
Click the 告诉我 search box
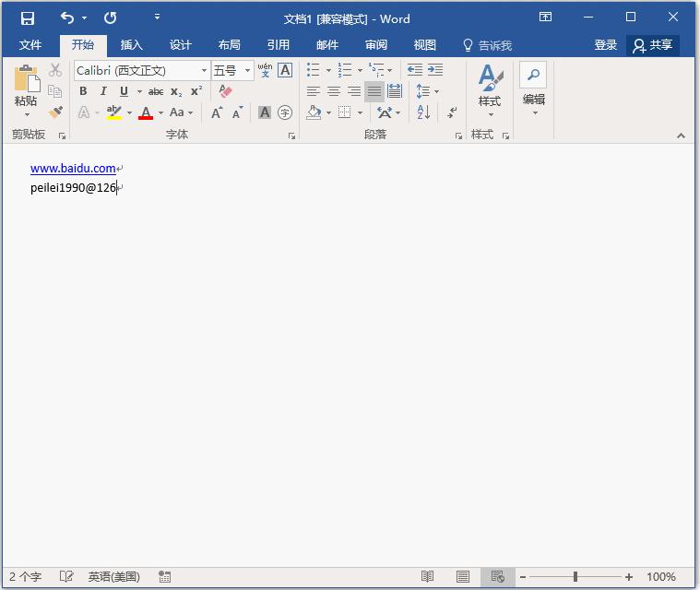pyautogui.click(x=487, y=45)
